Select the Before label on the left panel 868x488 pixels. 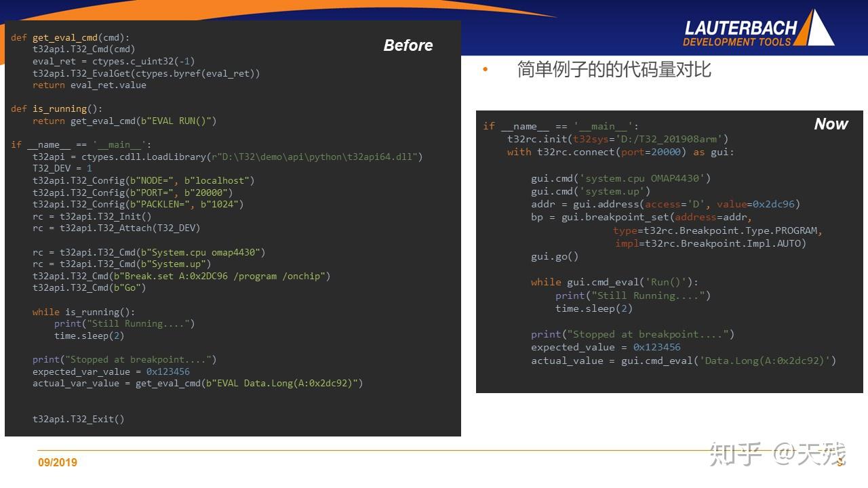point(408,45)
